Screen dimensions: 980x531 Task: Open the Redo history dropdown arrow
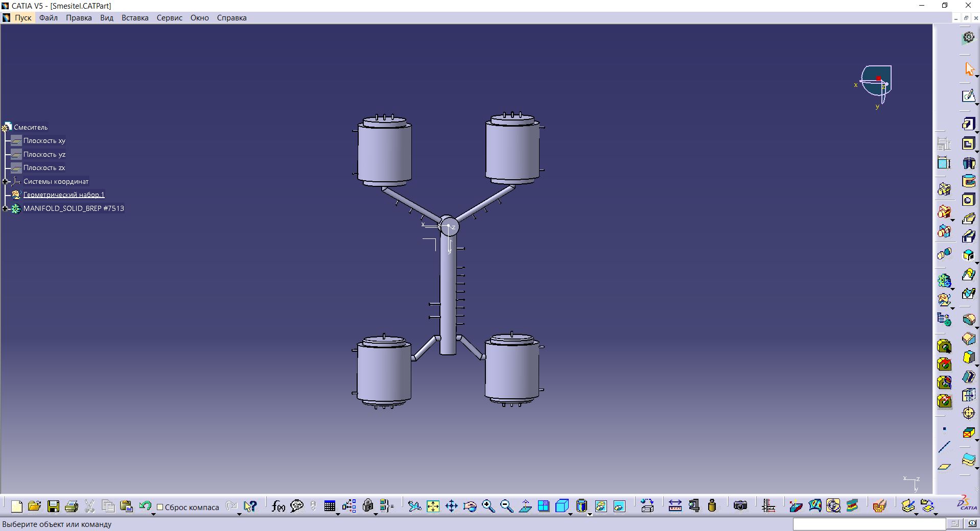239,513
